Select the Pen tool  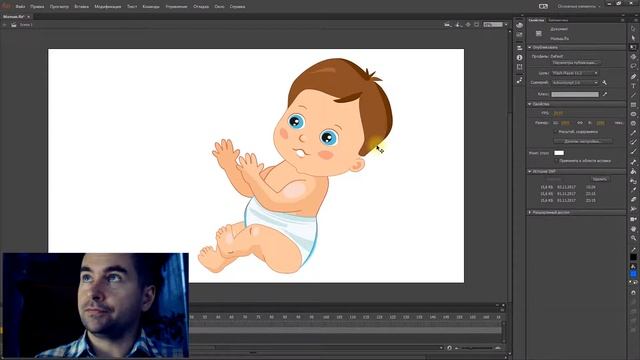tap(633, 76)
